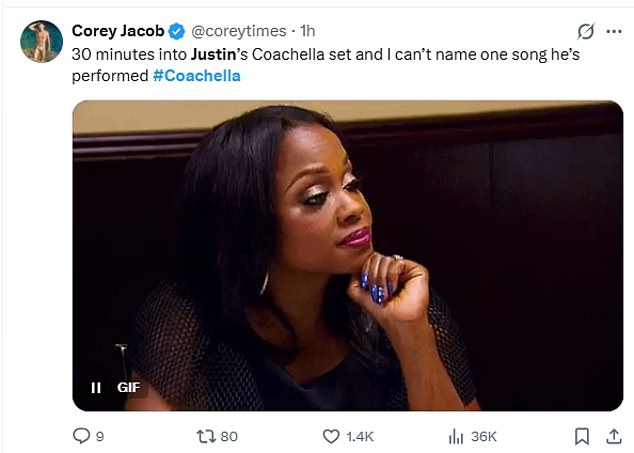Pause the playing GIF
634x453 pixels.
click(x=96, y=388)
